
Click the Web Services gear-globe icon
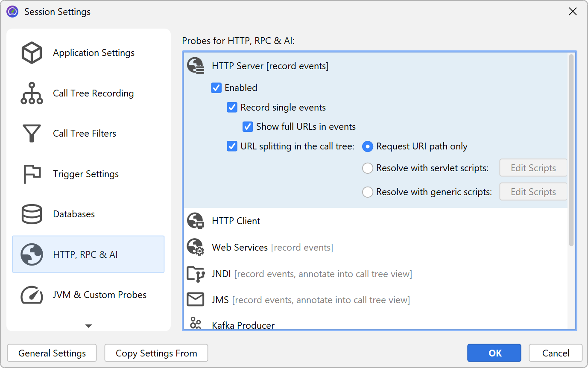[196, 248]
